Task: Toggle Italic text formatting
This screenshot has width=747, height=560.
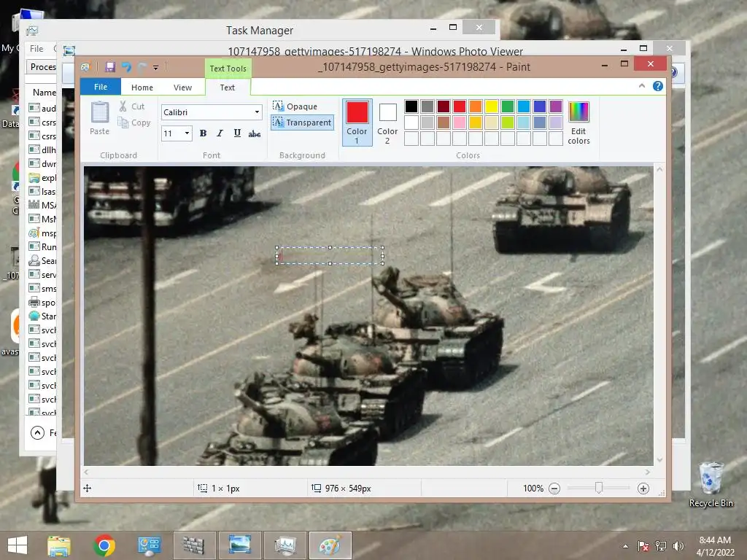Action: (220, 133)
